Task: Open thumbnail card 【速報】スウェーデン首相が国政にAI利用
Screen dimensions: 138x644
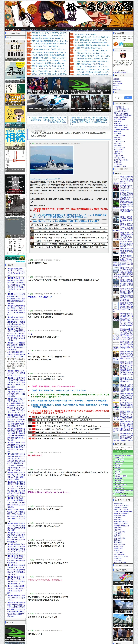Action: point(59,86)
